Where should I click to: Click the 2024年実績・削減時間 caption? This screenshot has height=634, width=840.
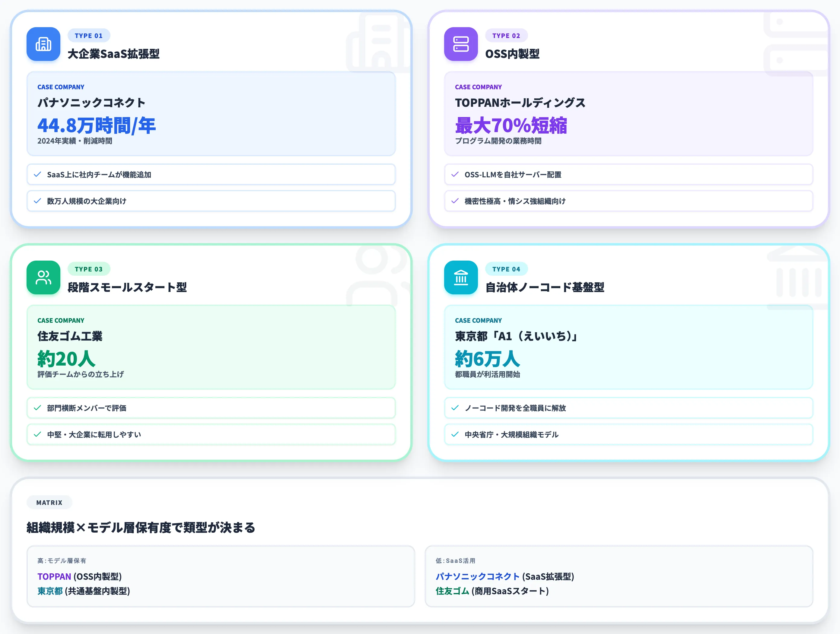75,141
